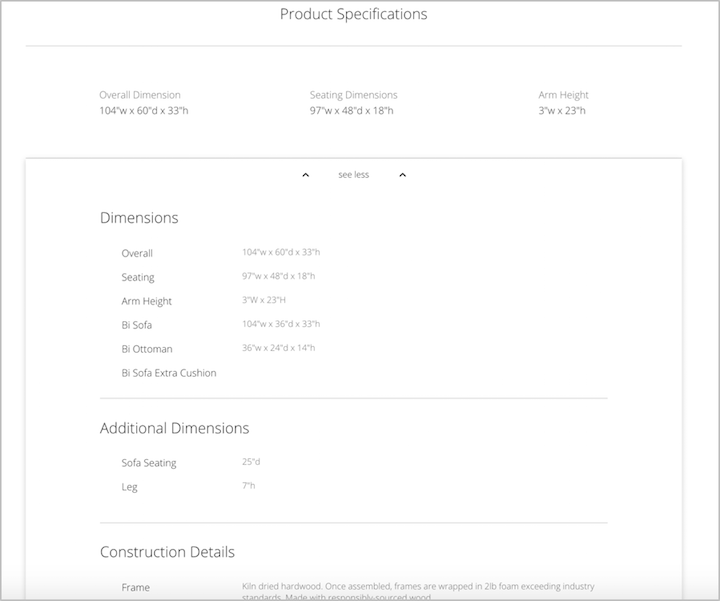Screen dimensions: 720x601
Task: Click the Additional Dimensions heading
Action: point(174,428)
